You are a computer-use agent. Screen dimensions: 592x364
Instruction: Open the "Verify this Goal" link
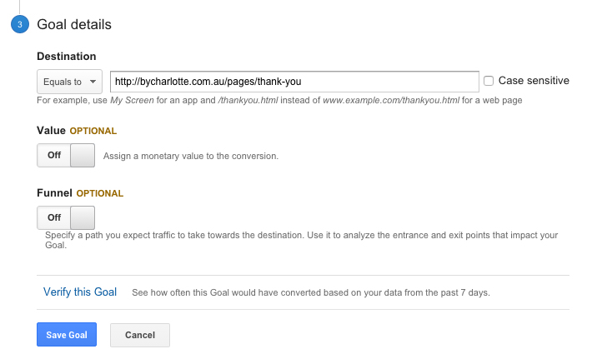coord(80,292)
